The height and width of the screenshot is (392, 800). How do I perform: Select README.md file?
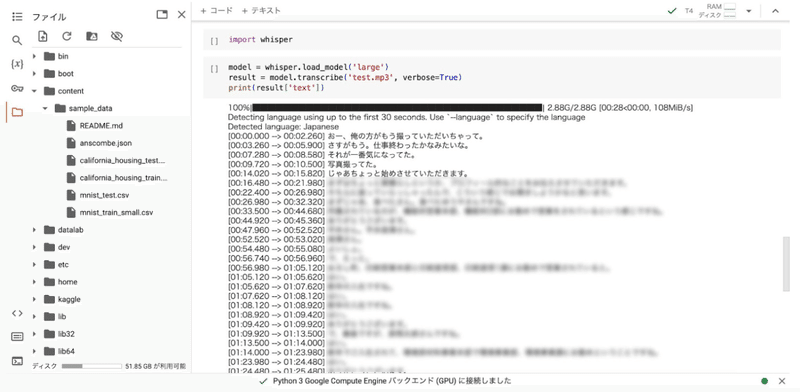click(101, 126)
